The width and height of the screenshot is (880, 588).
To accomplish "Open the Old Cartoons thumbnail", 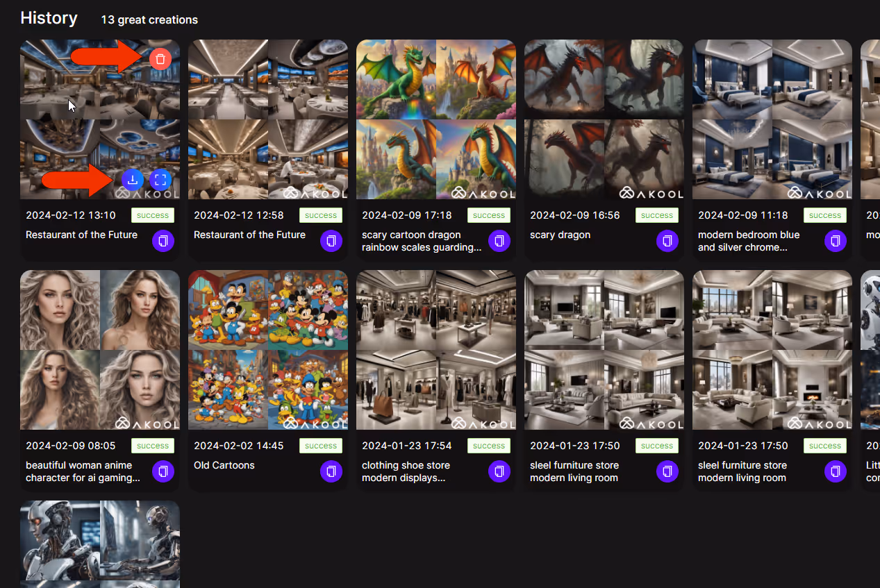I will (268, 350).
